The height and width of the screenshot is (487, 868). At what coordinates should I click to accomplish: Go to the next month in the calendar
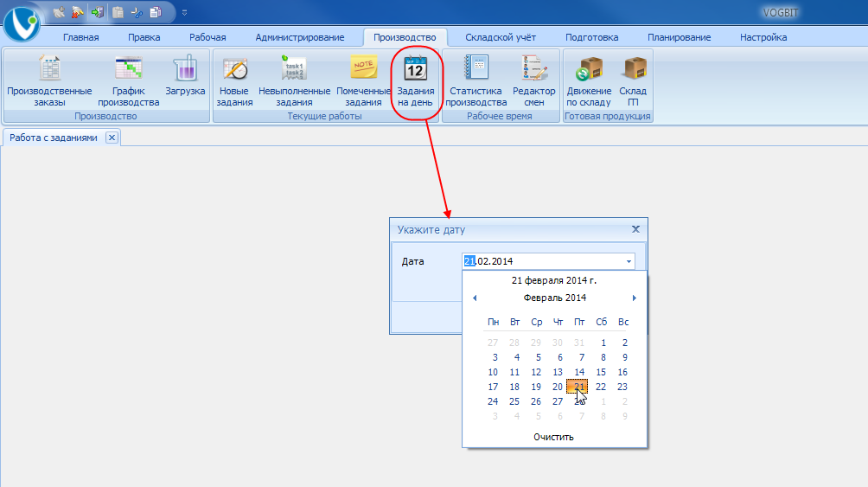click(x=635, y=298)
